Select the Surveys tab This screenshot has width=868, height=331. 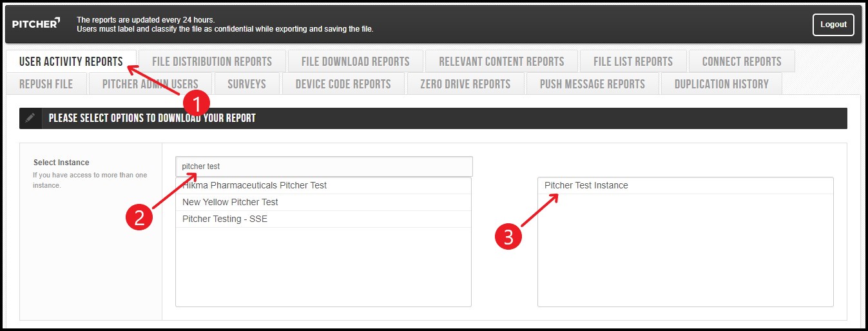[x=246, y=84]
